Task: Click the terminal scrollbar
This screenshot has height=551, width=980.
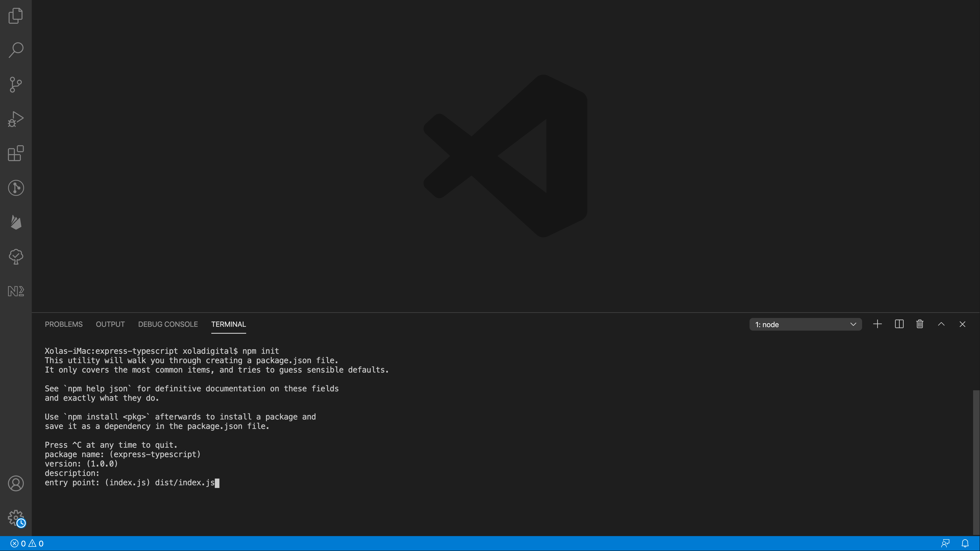Action: 976,462
